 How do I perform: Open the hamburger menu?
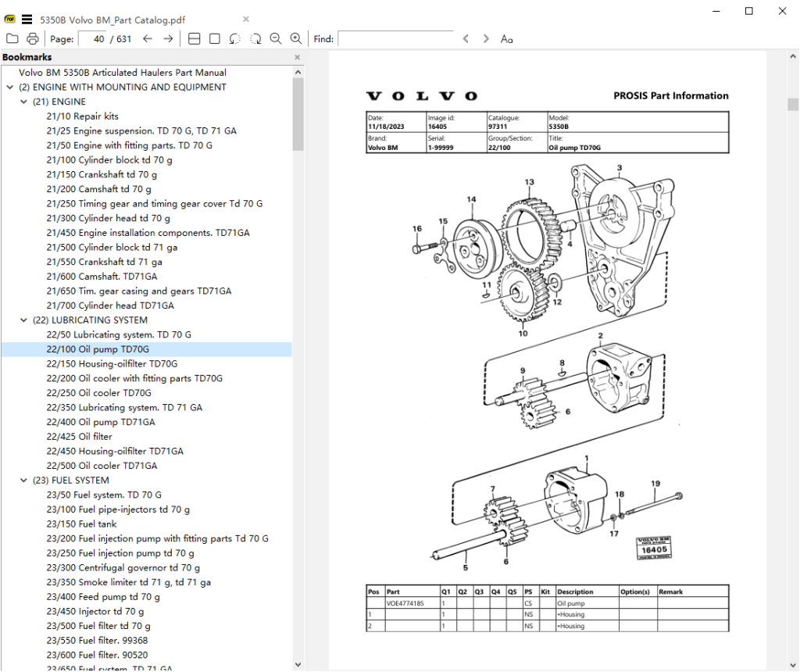pyautogui.click(x=27, y=19)
